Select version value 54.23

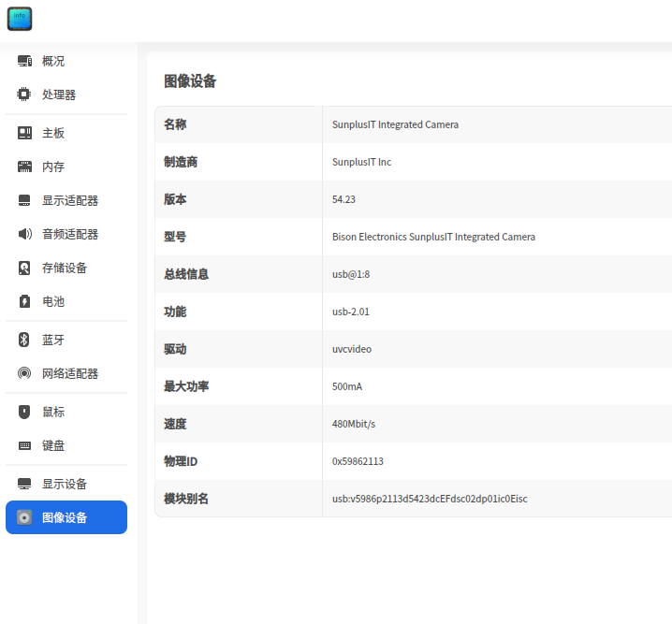(343, 199)
